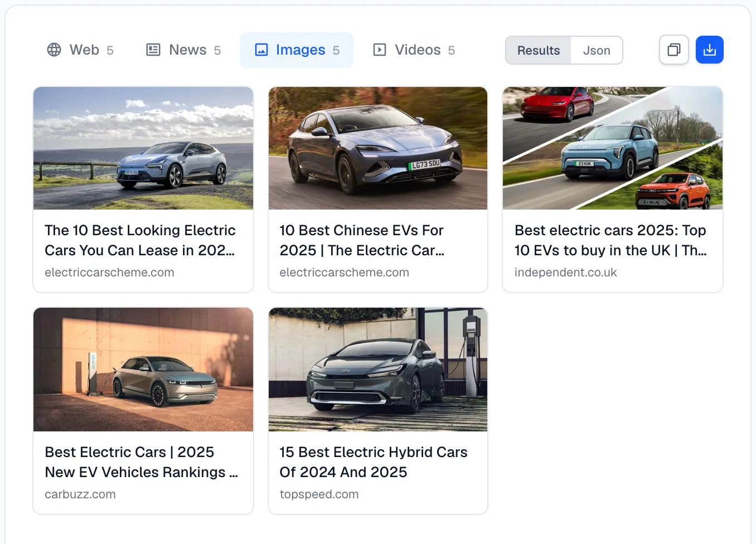Image resolution: width=756 pixels, height=544 pixels.
Task: Open the blue Polestar on hillside image
Action: (143, 148)
